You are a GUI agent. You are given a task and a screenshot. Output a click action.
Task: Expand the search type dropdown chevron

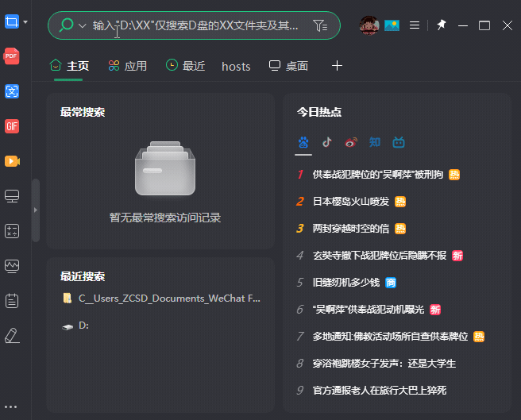tap(82, 25)
